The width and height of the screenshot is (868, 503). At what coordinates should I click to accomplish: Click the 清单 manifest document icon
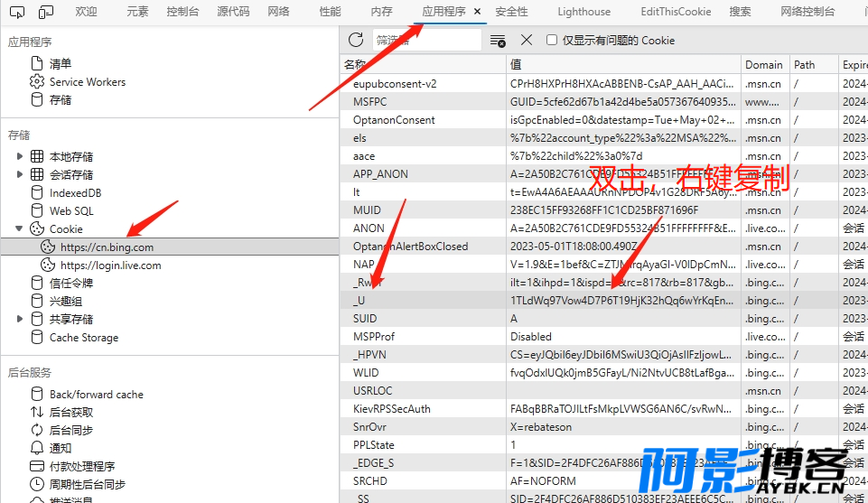36,63
